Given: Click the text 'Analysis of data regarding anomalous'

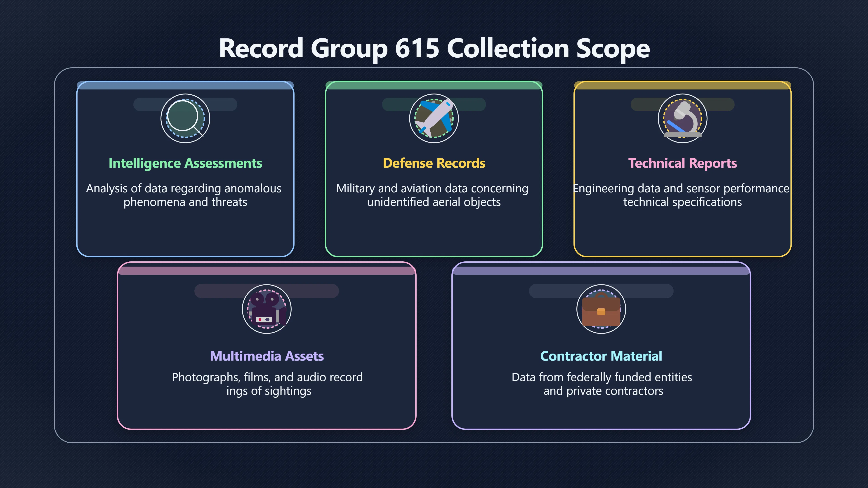Looking at the screenshot, I should 184,189.
